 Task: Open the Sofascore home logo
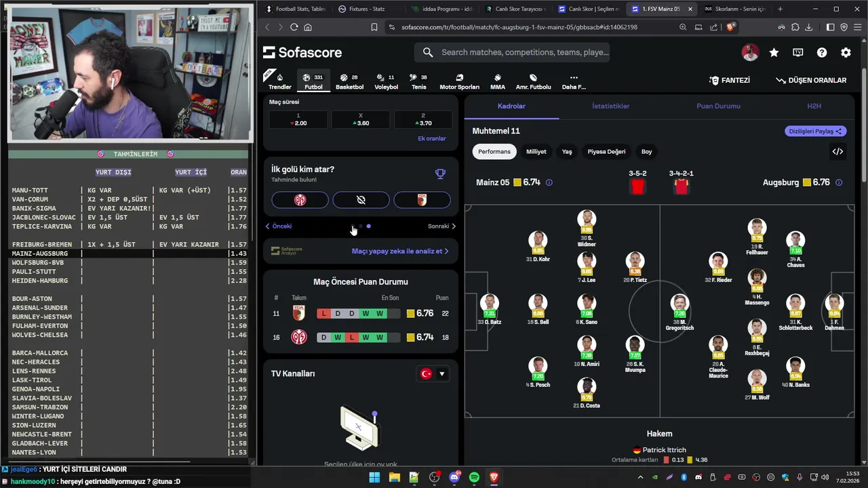(302, 52)
